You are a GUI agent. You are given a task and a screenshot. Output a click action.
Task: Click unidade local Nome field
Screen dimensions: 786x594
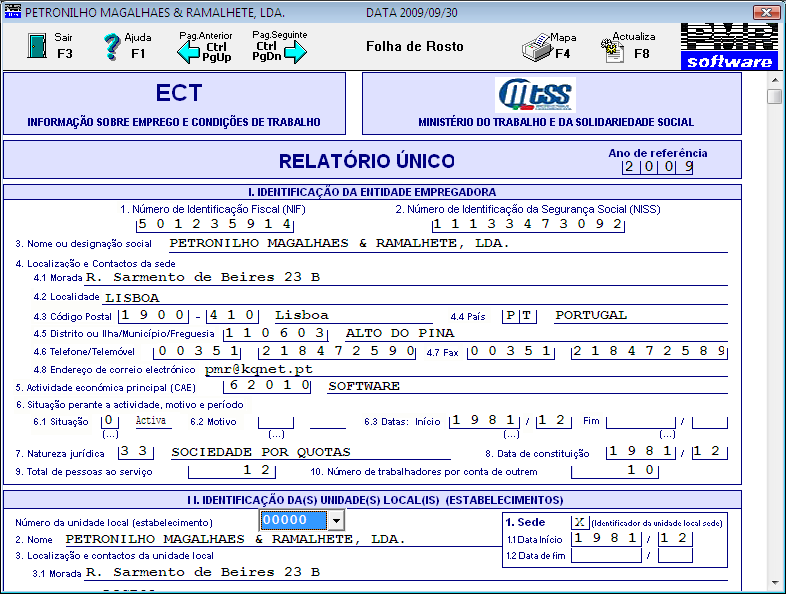coord(283,539)
